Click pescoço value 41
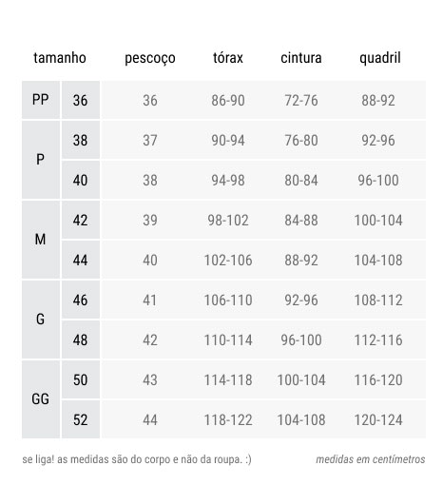The height and width of the screenshot is (504, 443). (150, 300)
